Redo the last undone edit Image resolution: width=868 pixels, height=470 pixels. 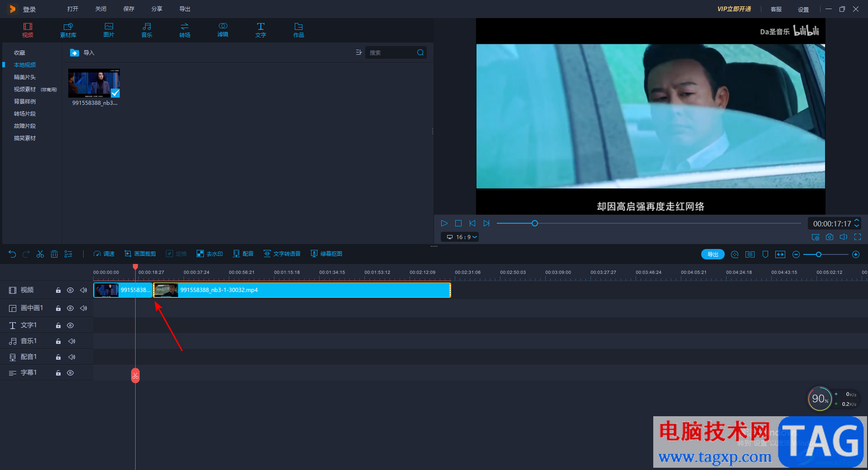(x=26, y=254)
